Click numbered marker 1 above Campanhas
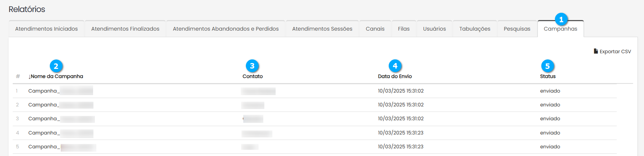 point(561,19)
